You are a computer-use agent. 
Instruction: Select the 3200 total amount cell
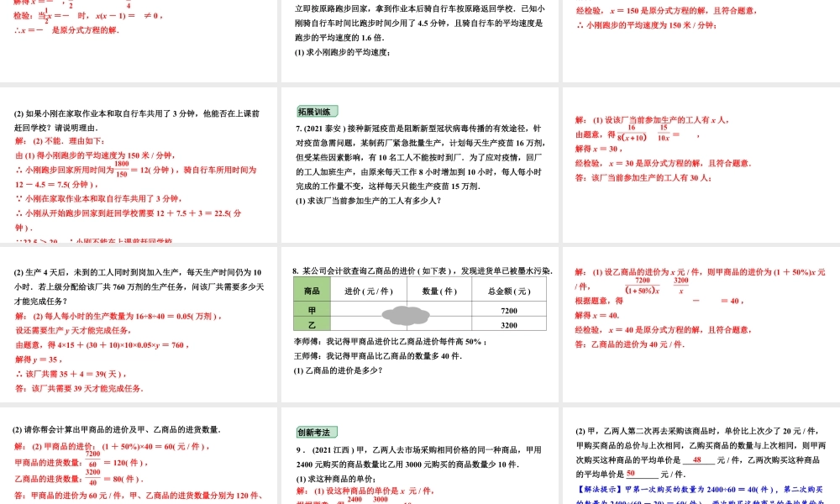[509, 325]
